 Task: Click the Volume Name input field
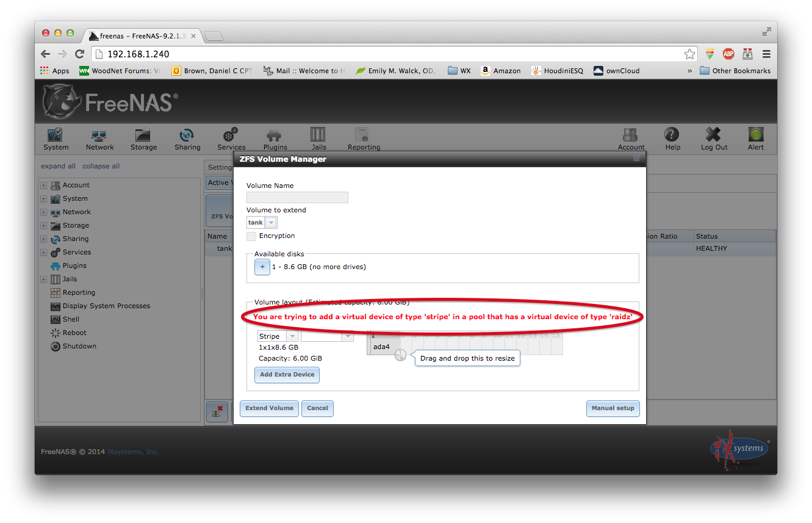(x=297, y=197)
